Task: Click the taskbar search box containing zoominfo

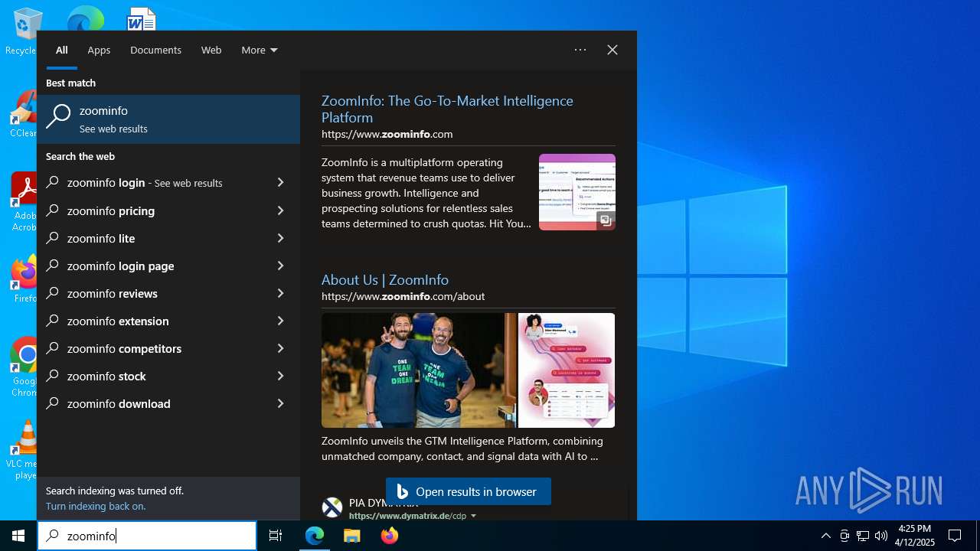Action: (x=147, y=536)
